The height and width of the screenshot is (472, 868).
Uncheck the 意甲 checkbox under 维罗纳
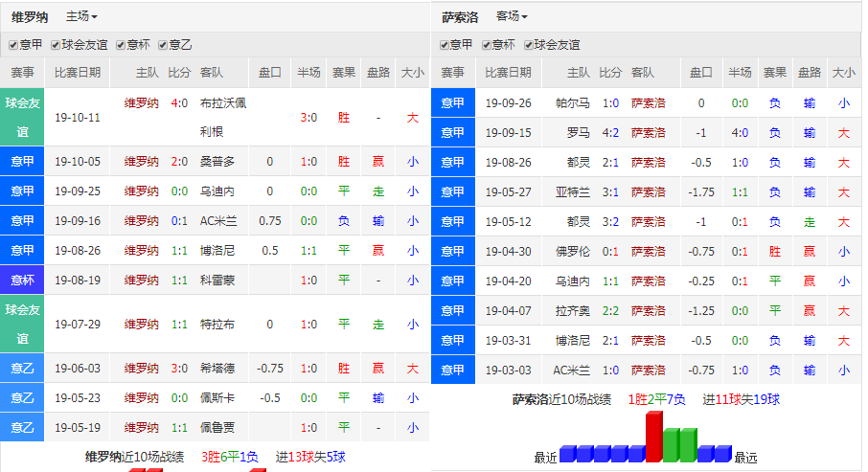[13, 45]
